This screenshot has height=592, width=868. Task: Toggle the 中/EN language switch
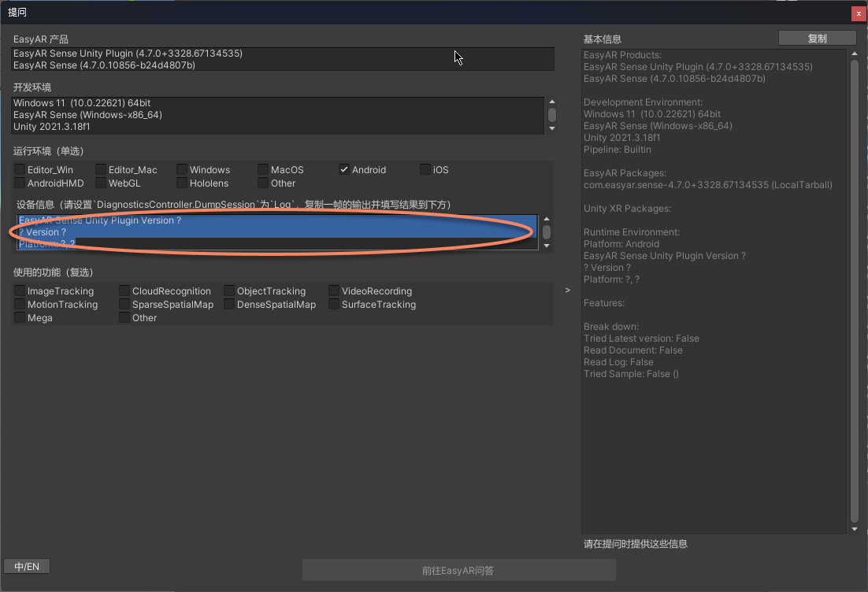point(26,566)
